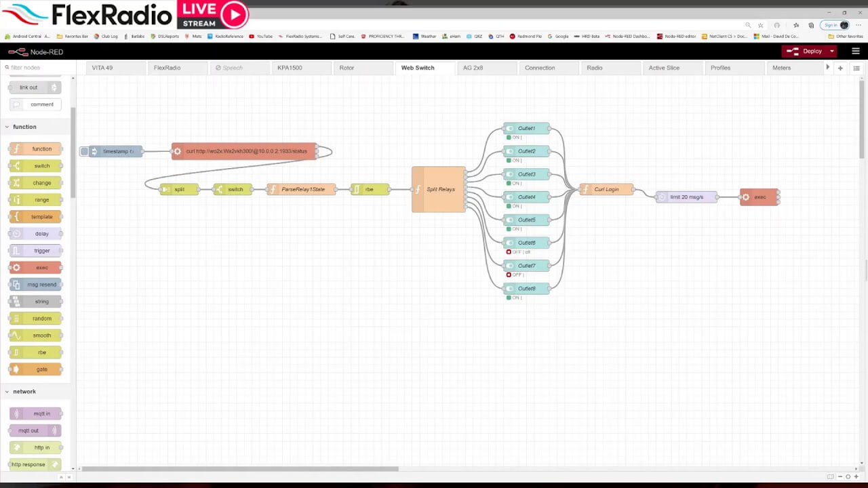
Task: Open the KPA1500 flow tab
Action: click(288, 68)
